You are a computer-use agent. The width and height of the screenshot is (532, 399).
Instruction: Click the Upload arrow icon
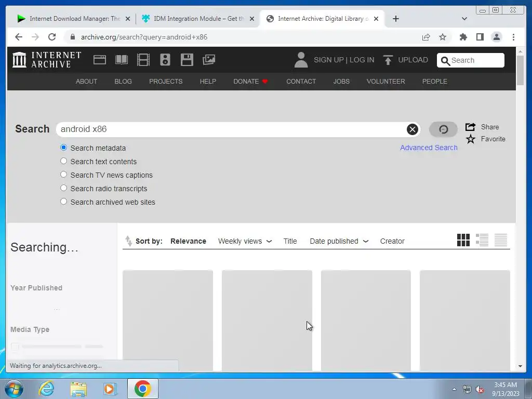click(388, 60)
